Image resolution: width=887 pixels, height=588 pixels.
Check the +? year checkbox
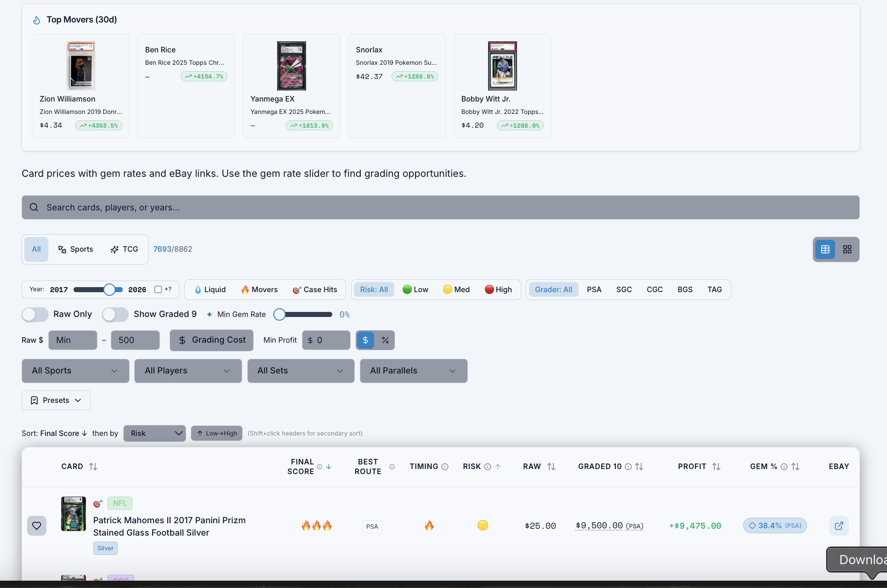[158, 289]
